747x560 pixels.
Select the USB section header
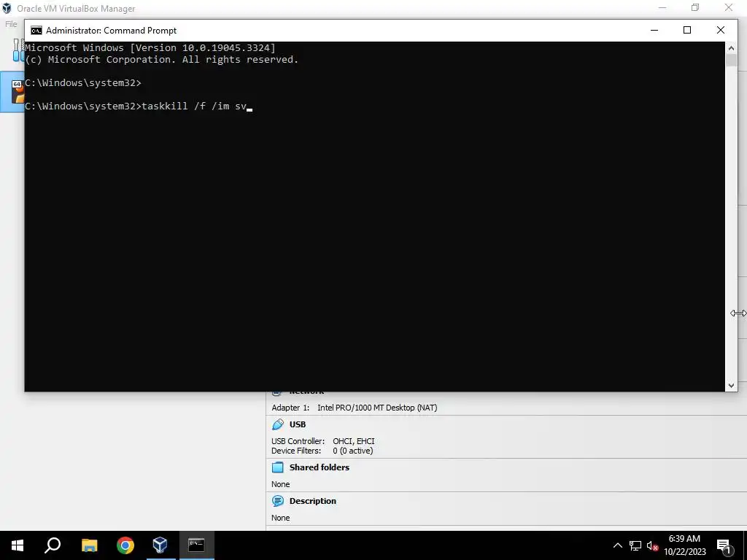tap(298, 424)
